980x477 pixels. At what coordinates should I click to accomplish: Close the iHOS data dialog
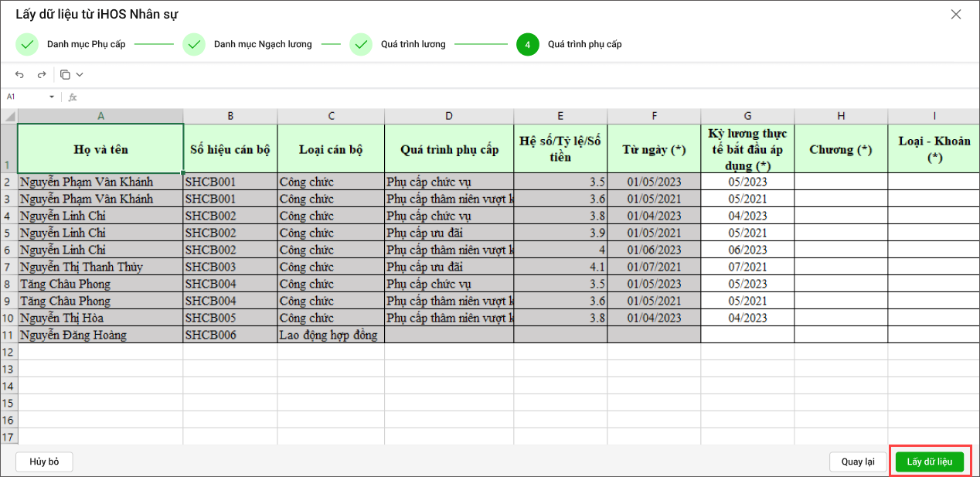coord(956,15)
